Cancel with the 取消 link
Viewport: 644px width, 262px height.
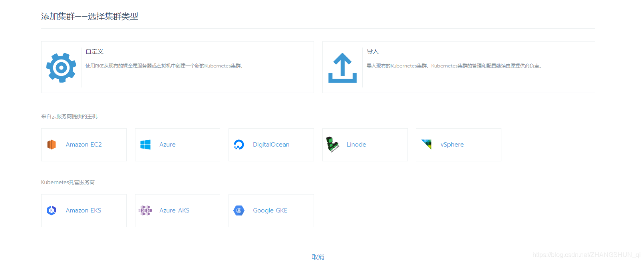coord(318,257)
